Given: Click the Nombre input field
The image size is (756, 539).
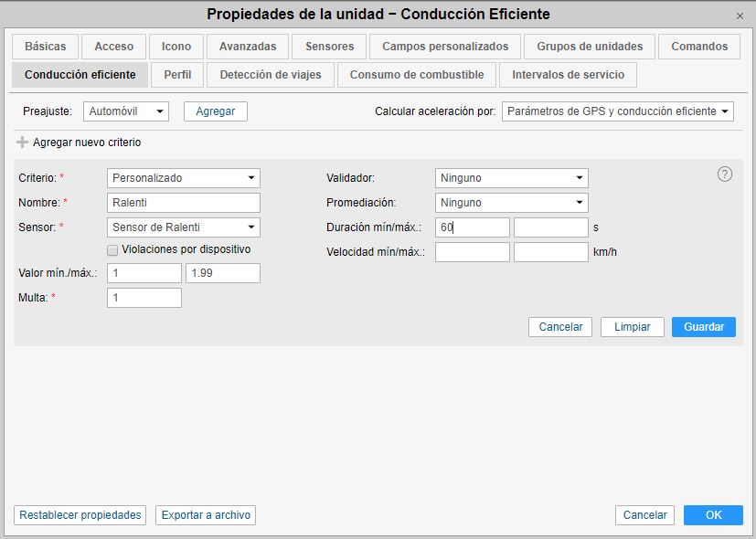Looking at the screenshot, I should coord(183,203).
